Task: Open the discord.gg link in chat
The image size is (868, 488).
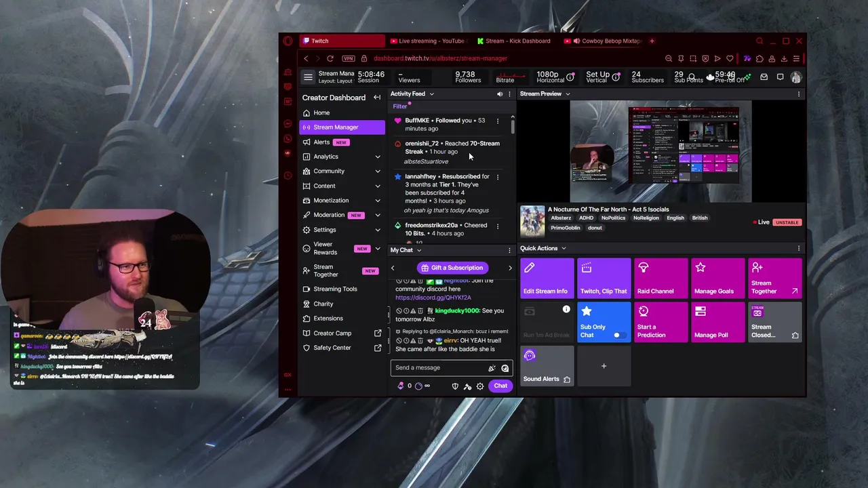Action: 433,298
